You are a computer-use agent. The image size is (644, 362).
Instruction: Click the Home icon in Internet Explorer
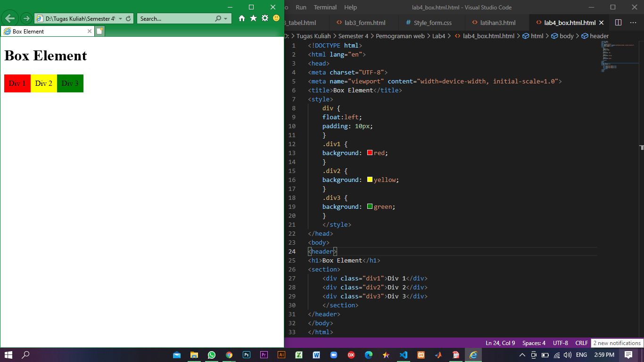[241, 17]
